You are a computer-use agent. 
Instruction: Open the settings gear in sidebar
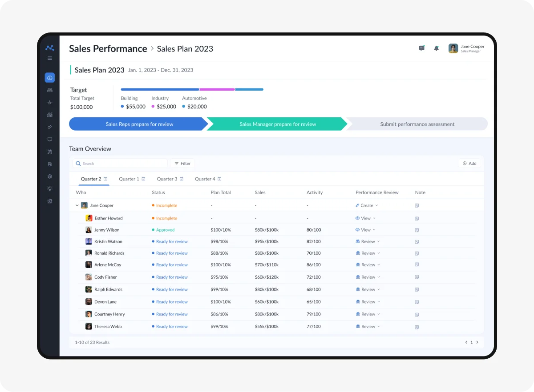[49, 176]
